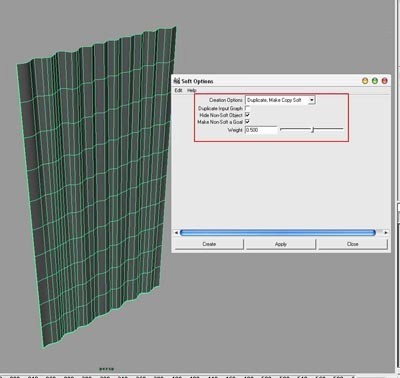The height and width of the screenshot is (378, 400).
Task: Open the Help menu in Soft Options
Action: (x=191, y=90)
